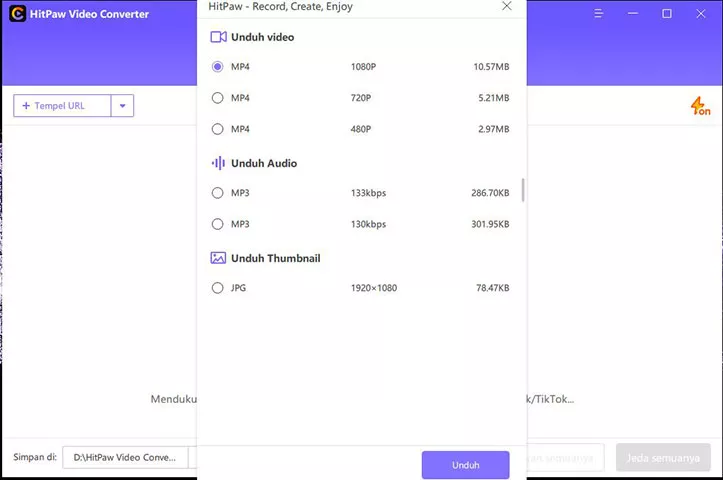The height and width of the screenshot is (480, 723).
Task: Click the dialog's vertical scrollbar thumb
Action: pos(523,190)
